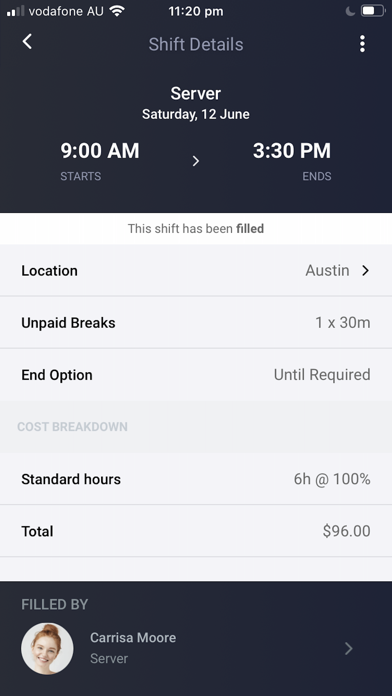Tap the shift has been filled banner
This screenshot has width=392, height=696.
pos(196,229)
